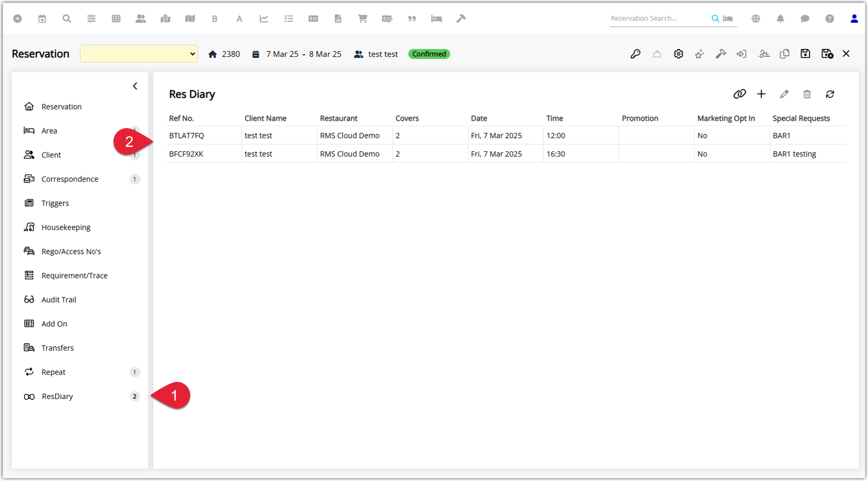The width and height of the screenshot is (868, 481).
Task: Close the reservation with the X
Action: (x=846, y=54)
